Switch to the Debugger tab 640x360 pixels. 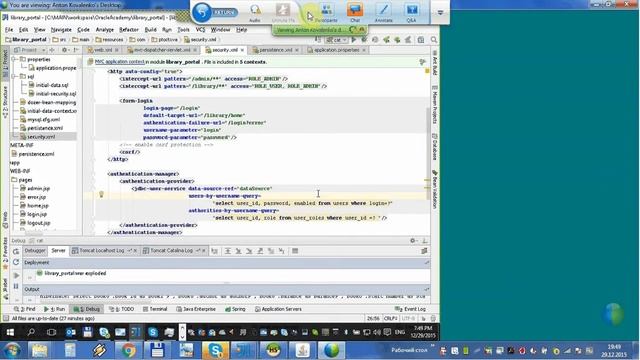pos(35,251)
